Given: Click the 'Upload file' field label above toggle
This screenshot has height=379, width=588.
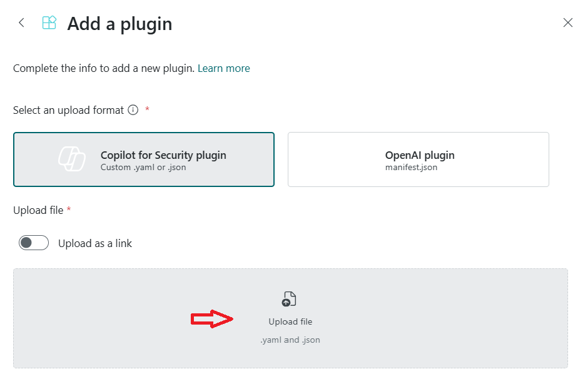Looking at the screenshot, I should 38,210.
